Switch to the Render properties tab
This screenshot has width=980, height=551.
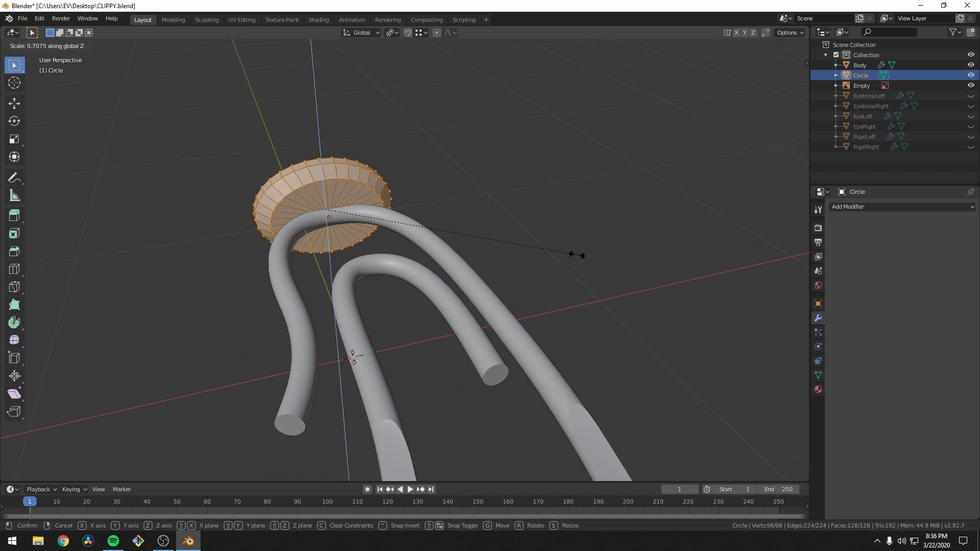pyautogui.click(x=818, y=228)
